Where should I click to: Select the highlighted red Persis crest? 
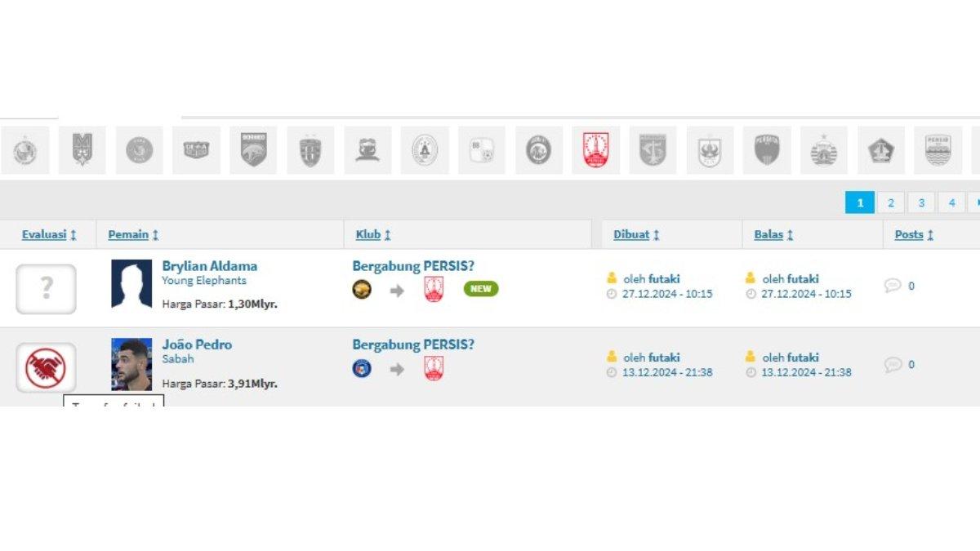tap(595, 150)
